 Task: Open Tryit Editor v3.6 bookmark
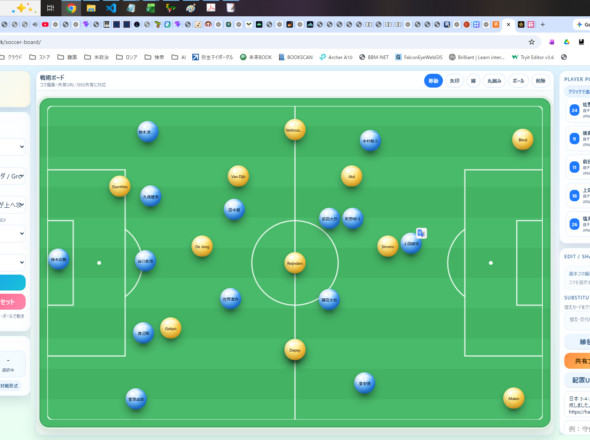click(533, 57)
